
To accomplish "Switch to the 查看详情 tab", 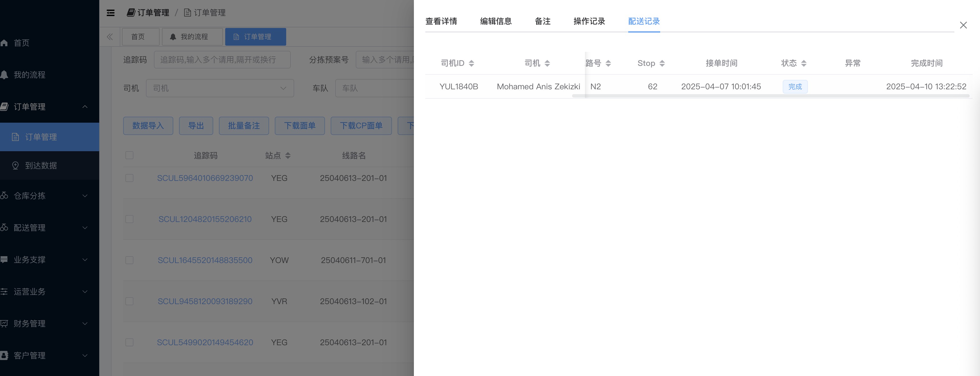I will 441,21.
